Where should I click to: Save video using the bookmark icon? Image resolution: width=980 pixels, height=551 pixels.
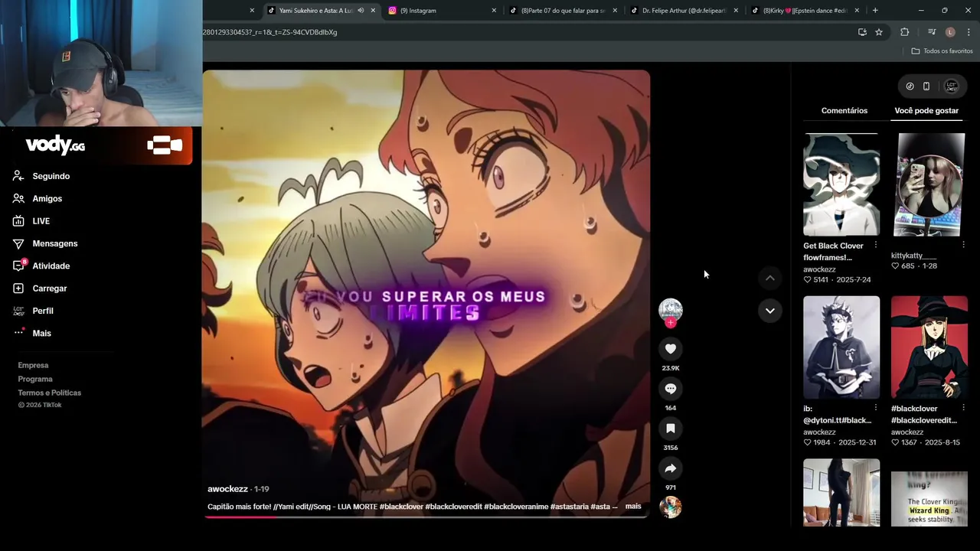tap(670, 429)
